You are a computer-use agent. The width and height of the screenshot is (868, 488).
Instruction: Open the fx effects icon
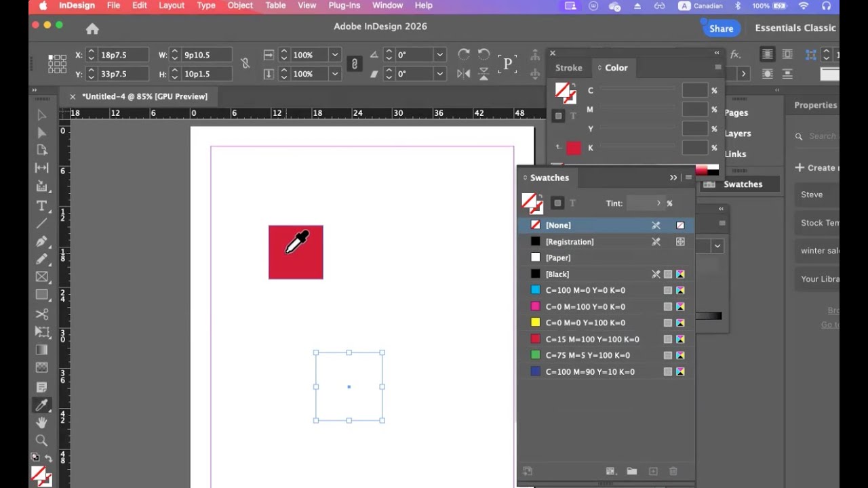point(736,54)
